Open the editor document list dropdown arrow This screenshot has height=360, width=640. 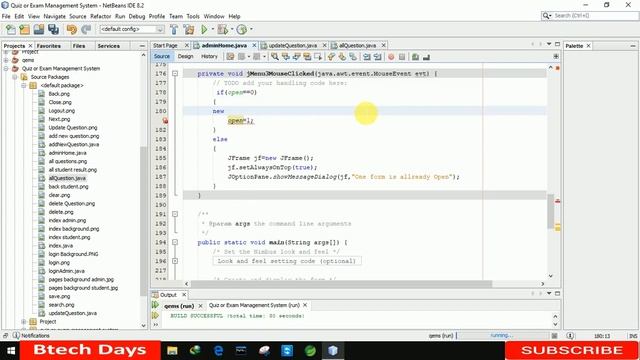pos(549,44)
